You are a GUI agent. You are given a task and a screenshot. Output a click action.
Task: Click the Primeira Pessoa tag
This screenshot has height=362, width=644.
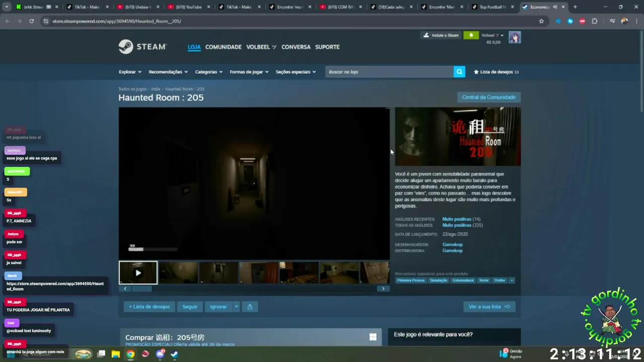click(411, 280)
